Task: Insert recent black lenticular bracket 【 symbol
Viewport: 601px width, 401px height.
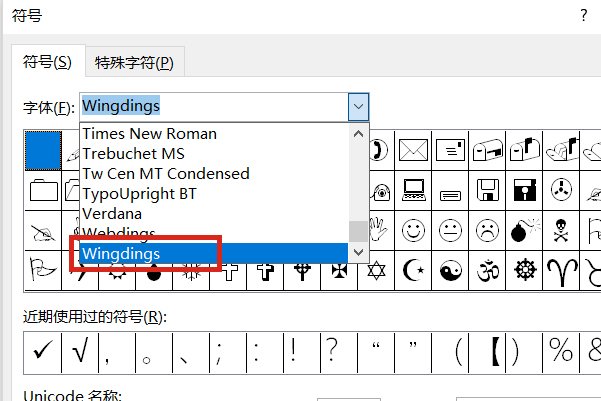Action: pos(488,353)
